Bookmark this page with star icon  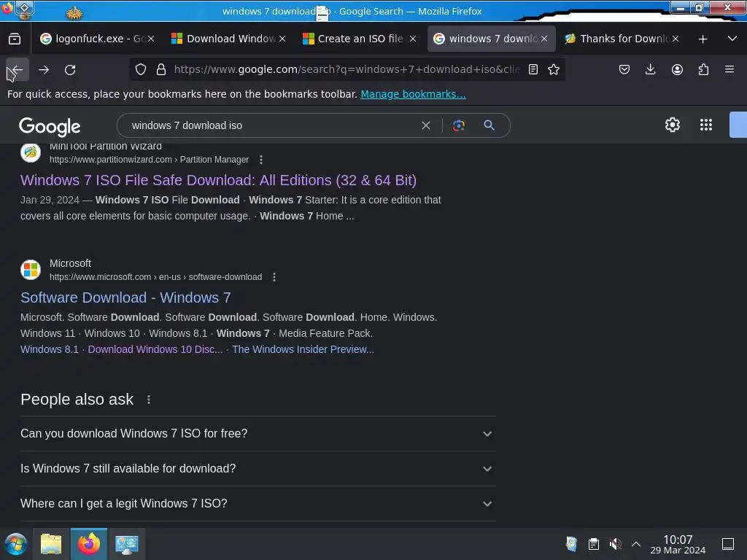tap(554, 69)
